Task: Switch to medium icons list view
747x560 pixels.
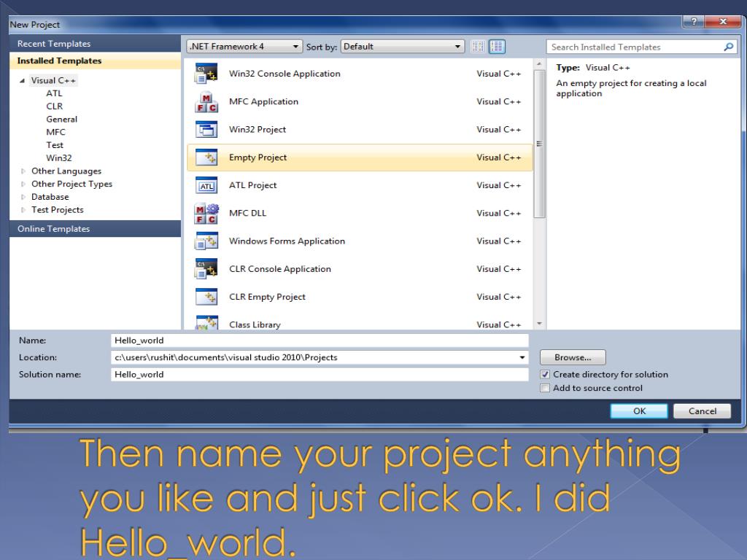Action: click(496, 46)
